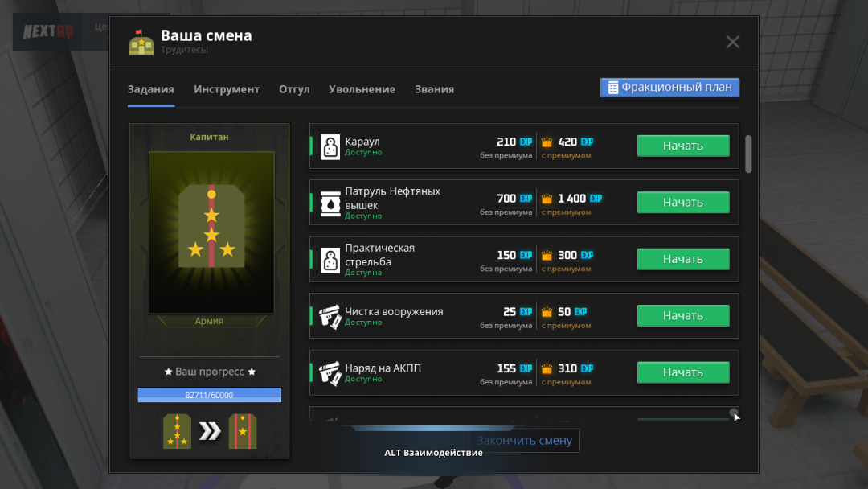The width and height of the screenshot is (868, 489).
Task: Click the crown icon next to 310 EXP
Action: pyautogui.click(x=547, y=368)
